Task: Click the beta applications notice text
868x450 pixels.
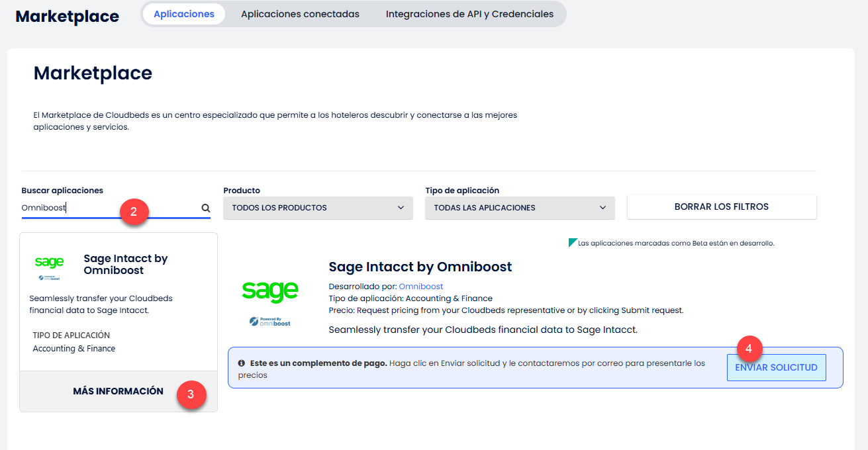Action: tap(676, 244)
